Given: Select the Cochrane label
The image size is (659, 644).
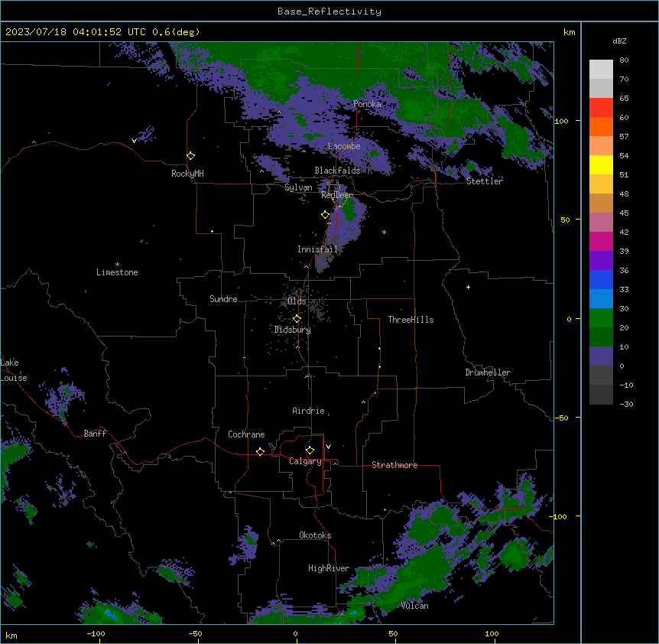Looking at the screenshot, I should [x=246, y=434].
